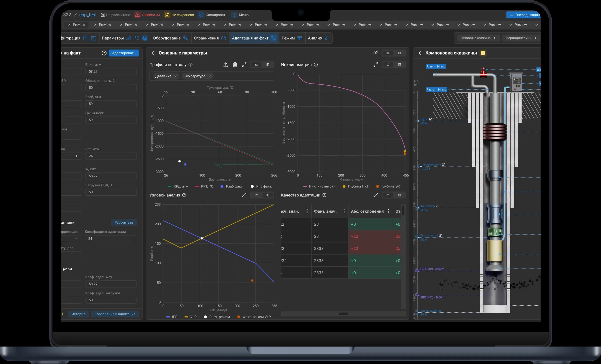Go back from Основные параметры panel

[153, 53]
